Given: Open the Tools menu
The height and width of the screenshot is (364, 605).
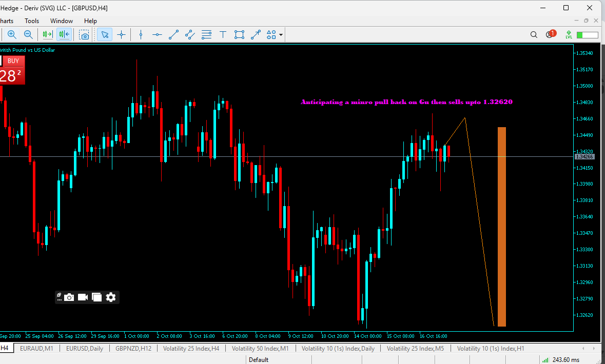Looking at the screenshot, I should 32,21.
